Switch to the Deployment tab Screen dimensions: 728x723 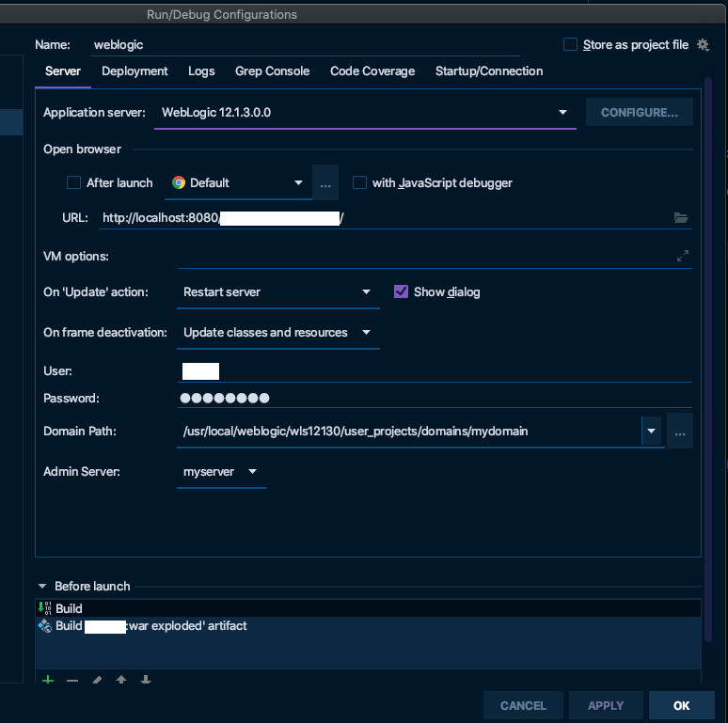(135, 71)
